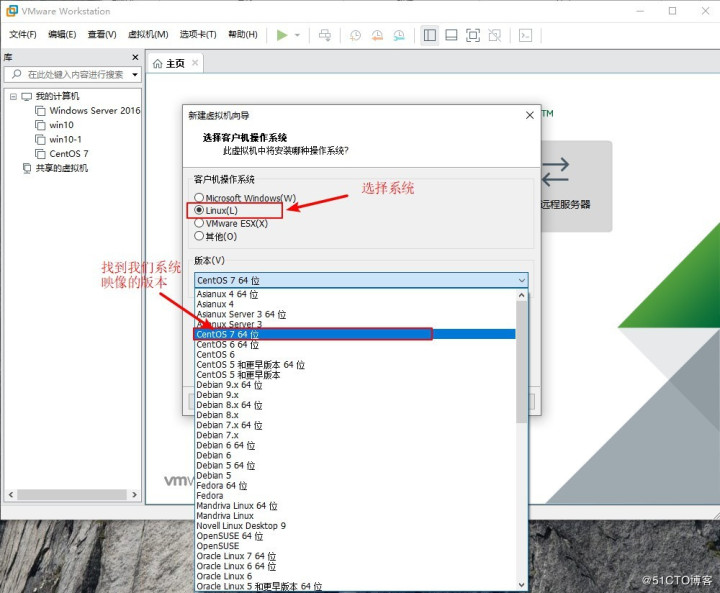The width and height of the screenshot is (720, 593).
Task: Select 共享的虚拟机 in library tree
Action: point(56,168)
